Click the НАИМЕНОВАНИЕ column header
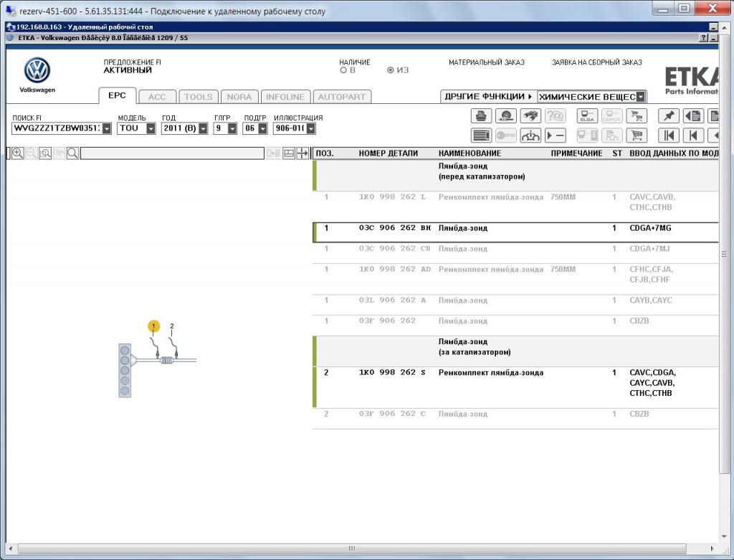The image size is (734, 560). (470, 153)
